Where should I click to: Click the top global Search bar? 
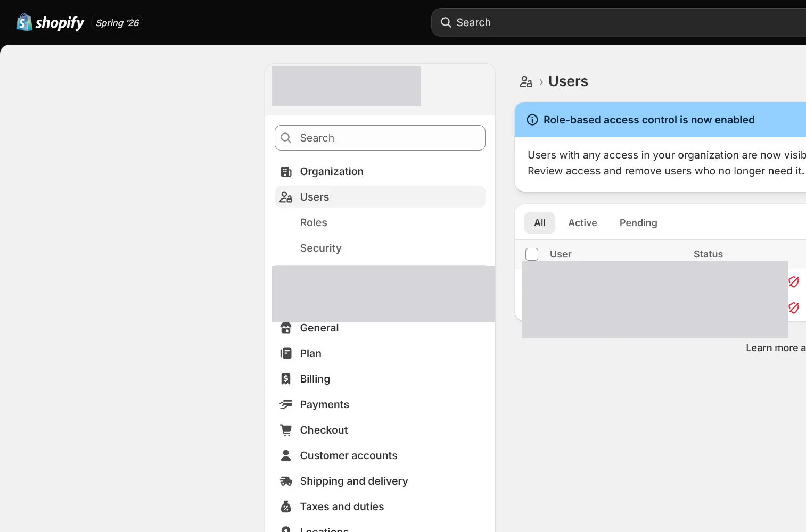pos(619,22)
